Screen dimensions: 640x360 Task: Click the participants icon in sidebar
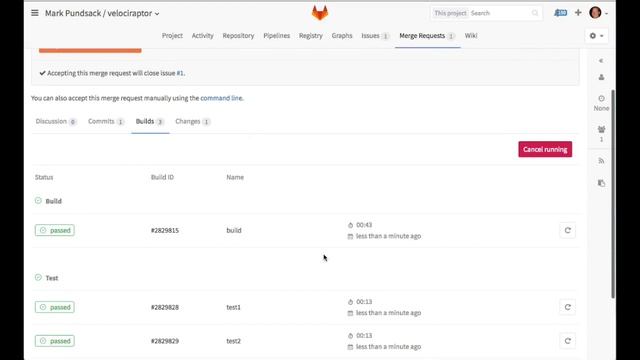point(601,129)
